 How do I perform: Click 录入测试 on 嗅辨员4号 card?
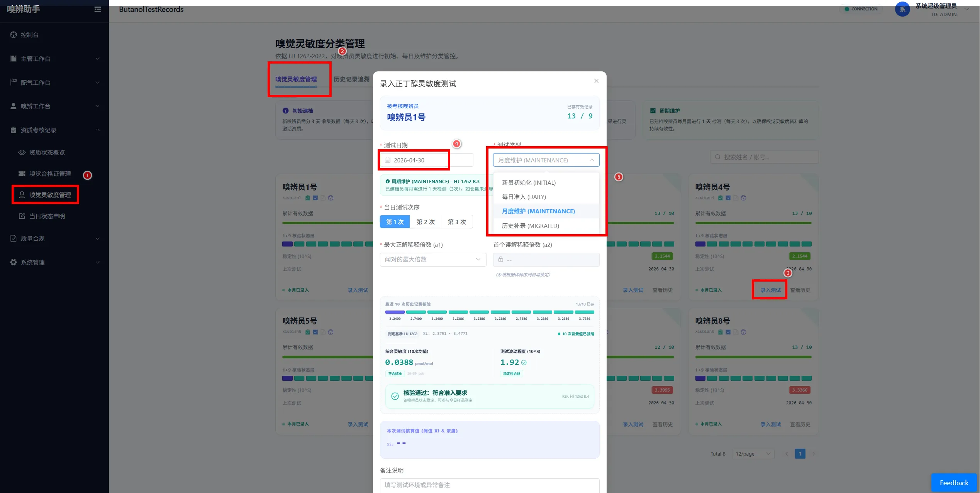click(x=770, y=290)
